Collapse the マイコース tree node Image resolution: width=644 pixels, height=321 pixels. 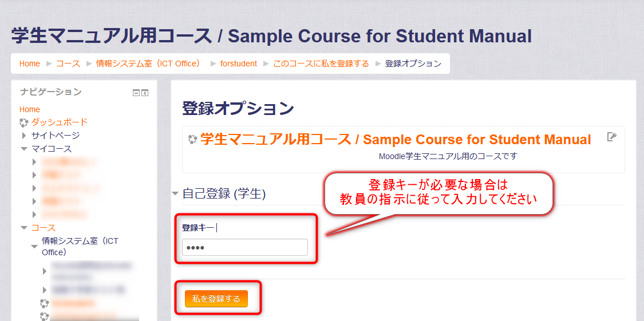click(x=24, y=149)
